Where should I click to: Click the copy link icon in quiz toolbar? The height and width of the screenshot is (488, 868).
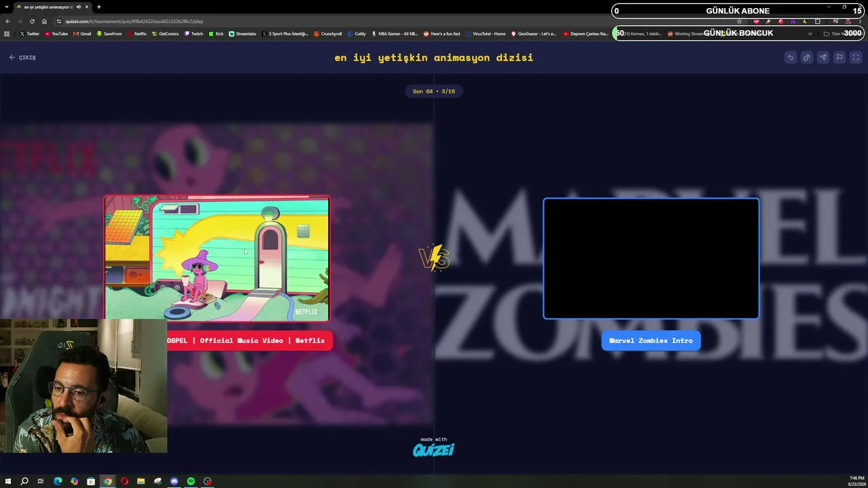click(x=806, y=58)
